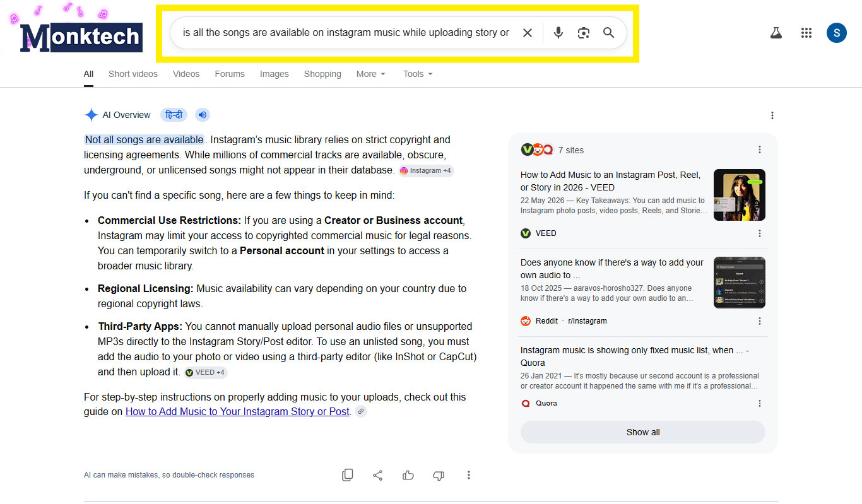Click the AI can make mistakes disclaimer
Screen dimensions: 862x504
point(169,475)
